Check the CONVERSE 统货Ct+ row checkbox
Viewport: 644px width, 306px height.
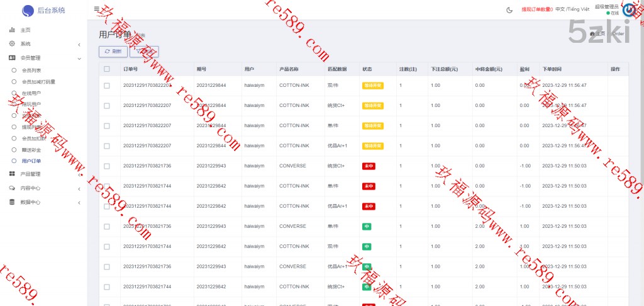pyautogui.click(x=107, y=166)
